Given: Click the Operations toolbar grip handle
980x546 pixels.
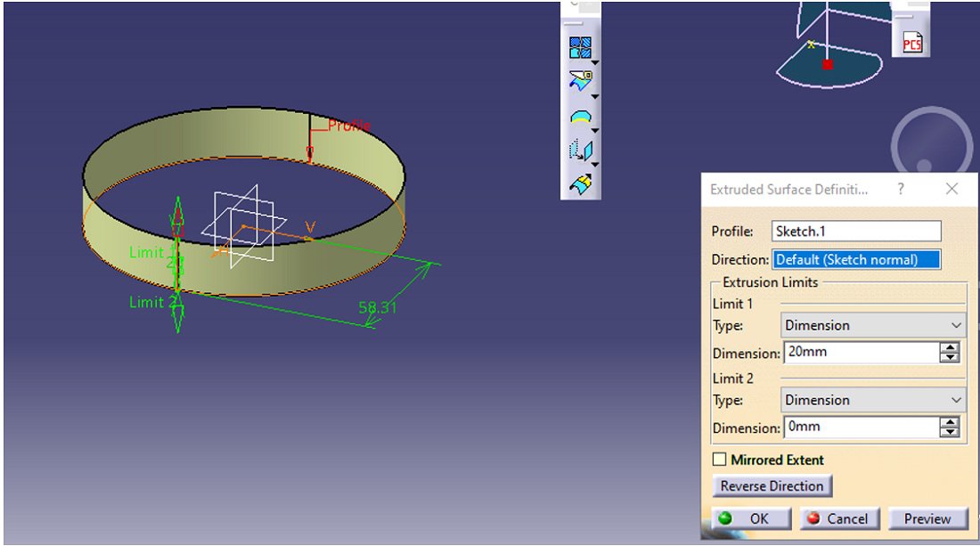Looking at the screenshot, I should 573,24.
